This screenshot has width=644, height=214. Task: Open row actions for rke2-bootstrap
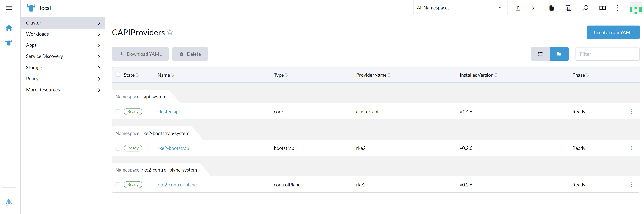(631, 148)
